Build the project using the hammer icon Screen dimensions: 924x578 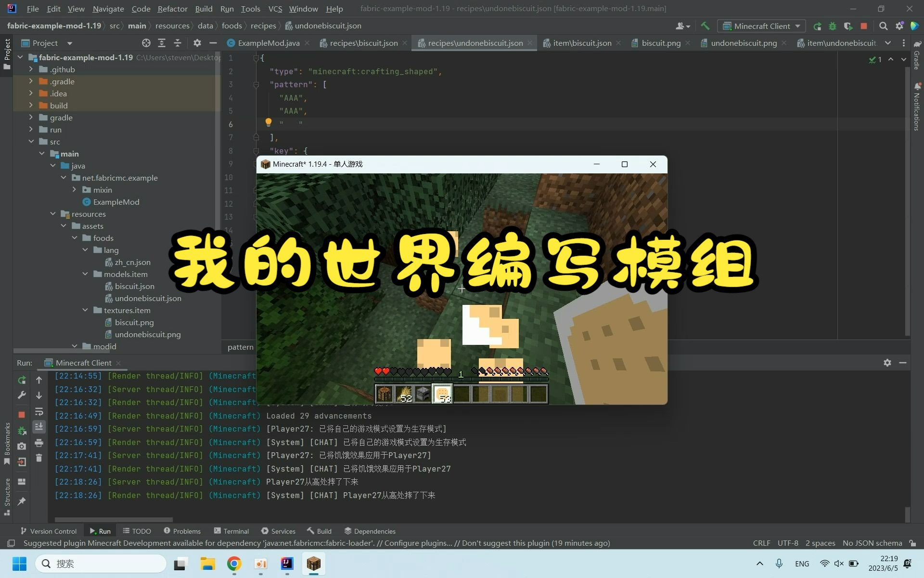[705, 26]
